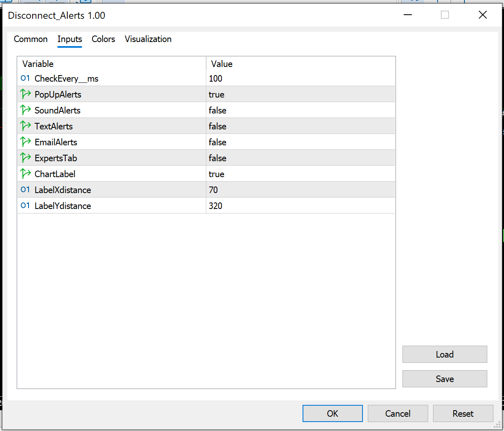
Task: Confirm settings with OK
Action: click(332, 413)
